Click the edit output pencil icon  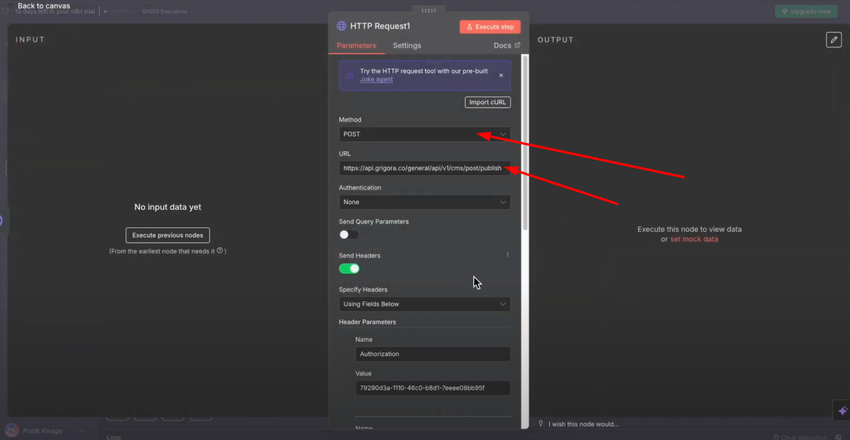point(834,40)
